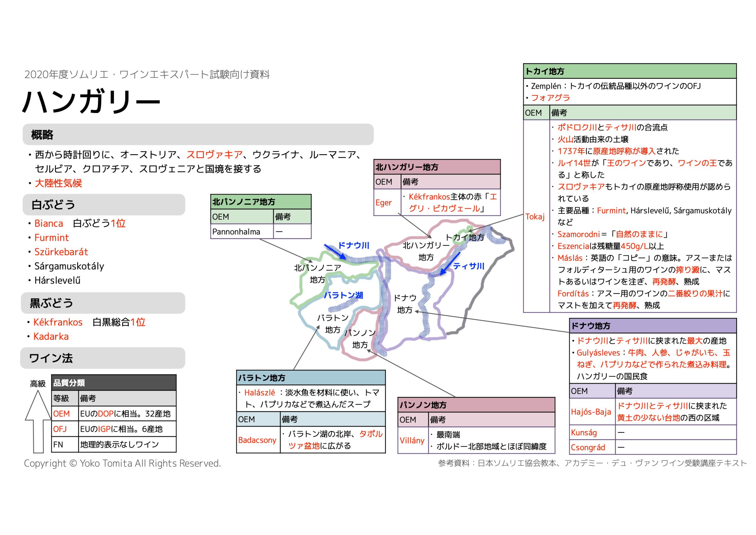Click the Szamorodni bullet
Image resolution: width=756 pixels, height=535 pixels.
[x=613, y=234]
